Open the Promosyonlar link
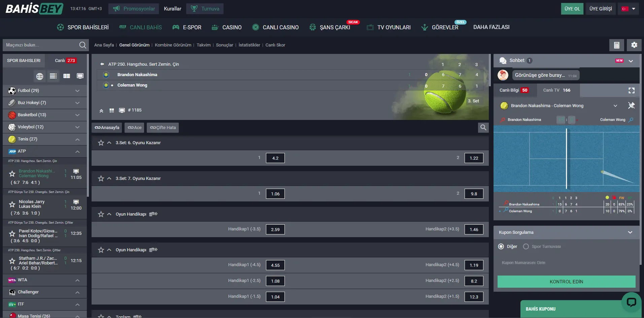The height and width of the screenshot is (318, 644). [134, 9]
